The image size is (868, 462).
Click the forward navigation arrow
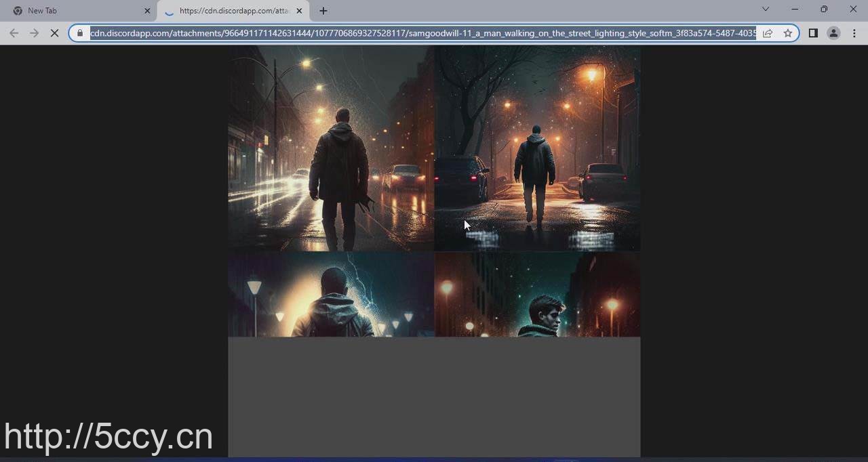tap(34, 33)
